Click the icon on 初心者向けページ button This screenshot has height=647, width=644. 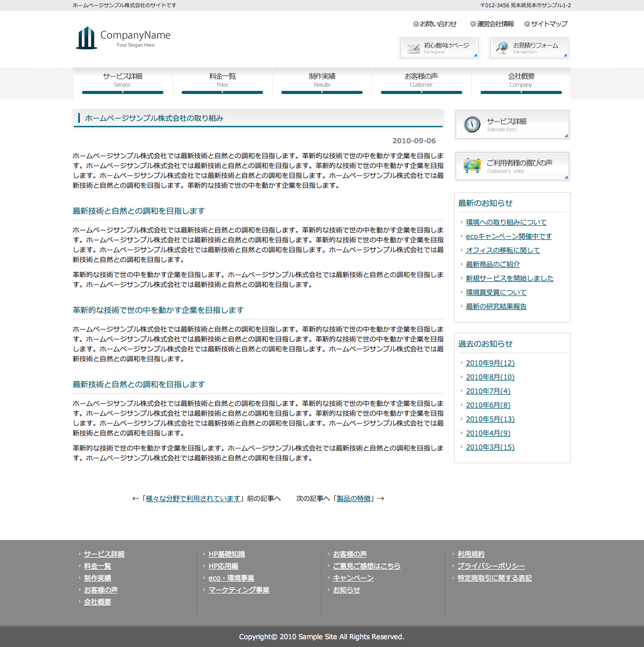tap(413, 48)
